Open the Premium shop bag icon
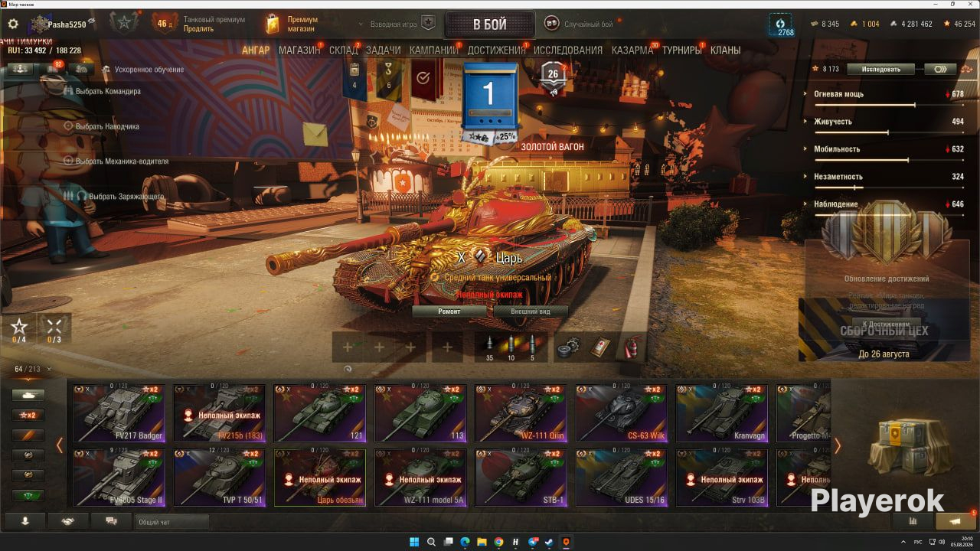The image size is (980, 551). [x=273, y=24]
